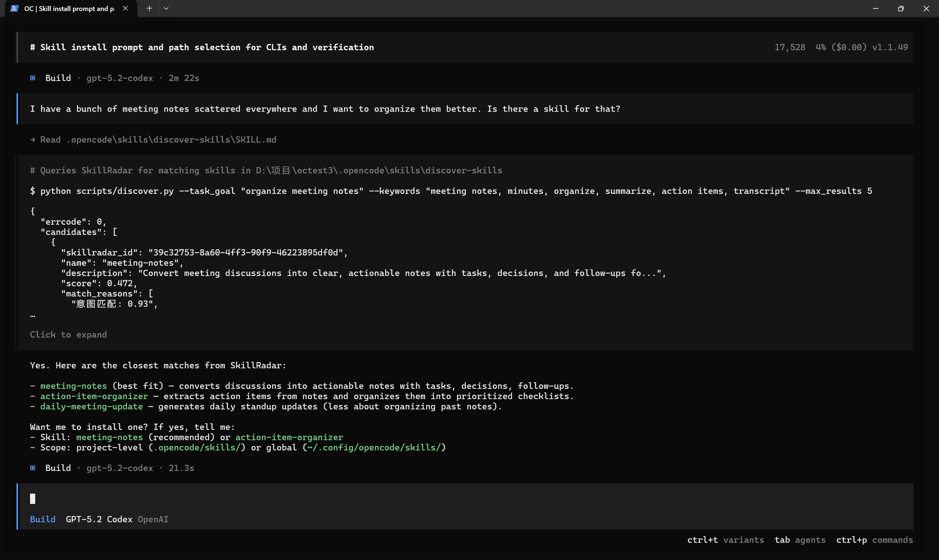Open a new terminal tab
939x560 pixels.
click(149, 8)
